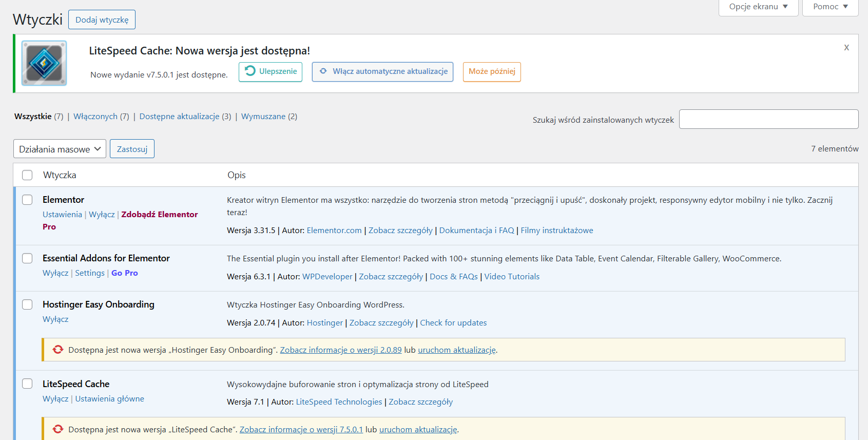This screenshot has height=440, width=868.
Task: Click the update icon in Hostinger update notice
Action: (x=58, y=350)
